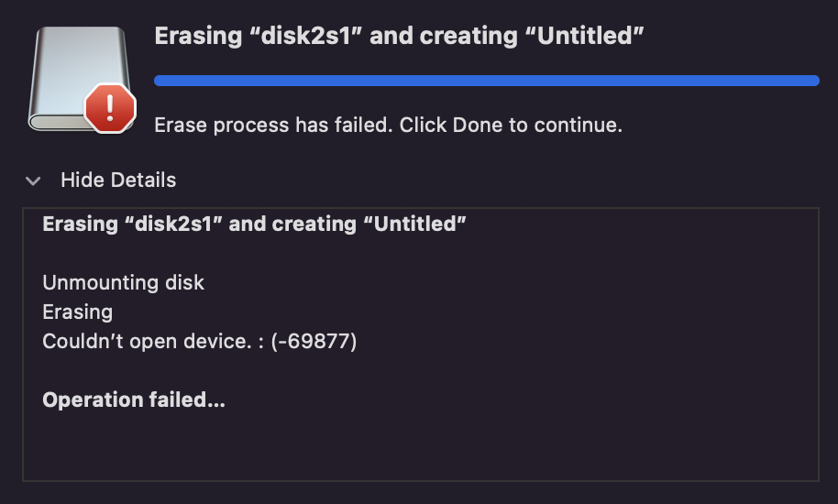
Task: Click the error code "(-69877)"
Action: coord(314,342)
